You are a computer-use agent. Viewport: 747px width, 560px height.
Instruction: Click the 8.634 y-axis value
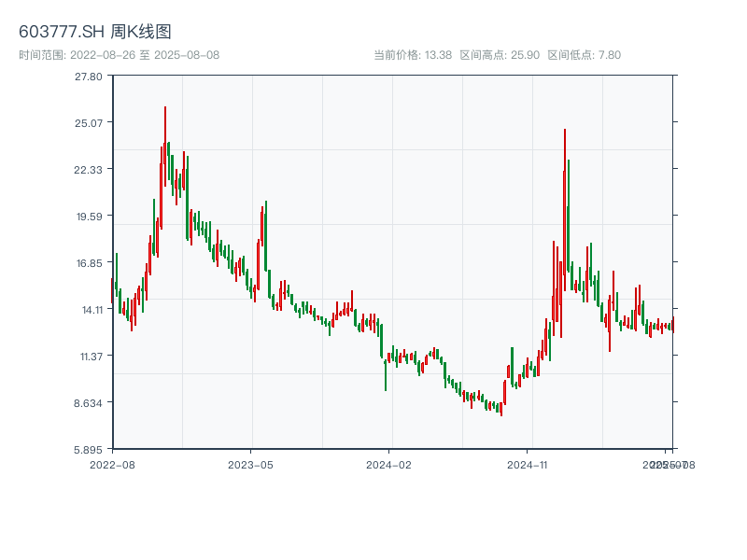tap(88, 403)
